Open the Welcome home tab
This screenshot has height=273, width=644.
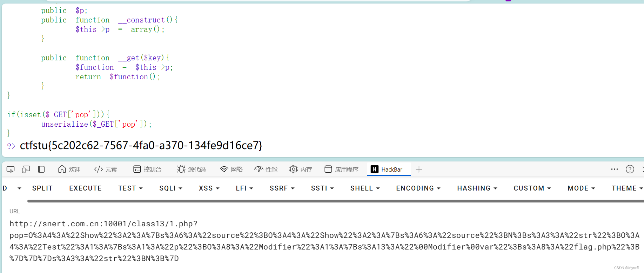click(69, 169)
